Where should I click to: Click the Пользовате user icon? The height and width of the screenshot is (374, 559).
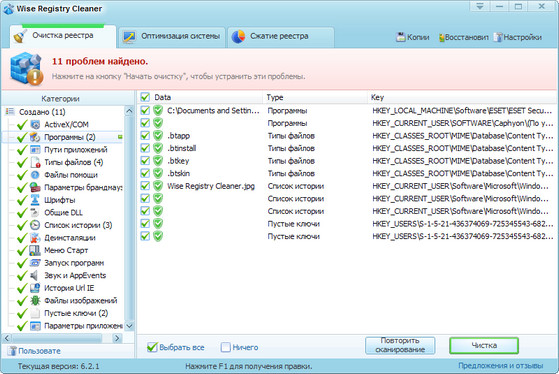click(12, 351)
